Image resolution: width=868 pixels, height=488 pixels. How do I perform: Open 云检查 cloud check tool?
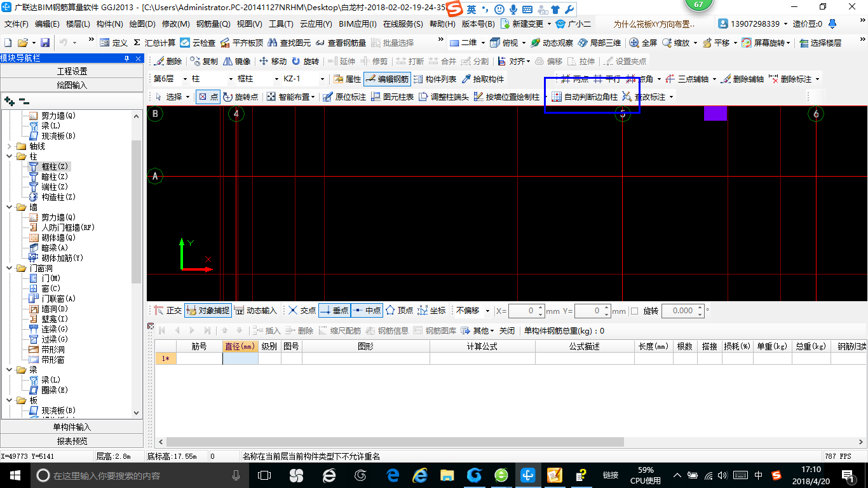click(198, 43)
